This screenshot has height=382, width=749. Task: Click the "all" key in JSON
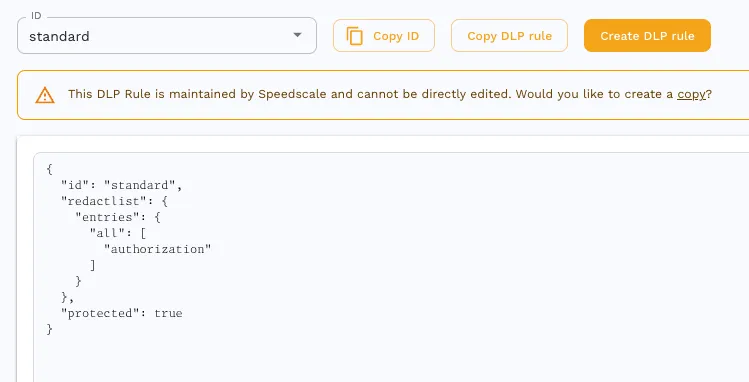(107, 233)
